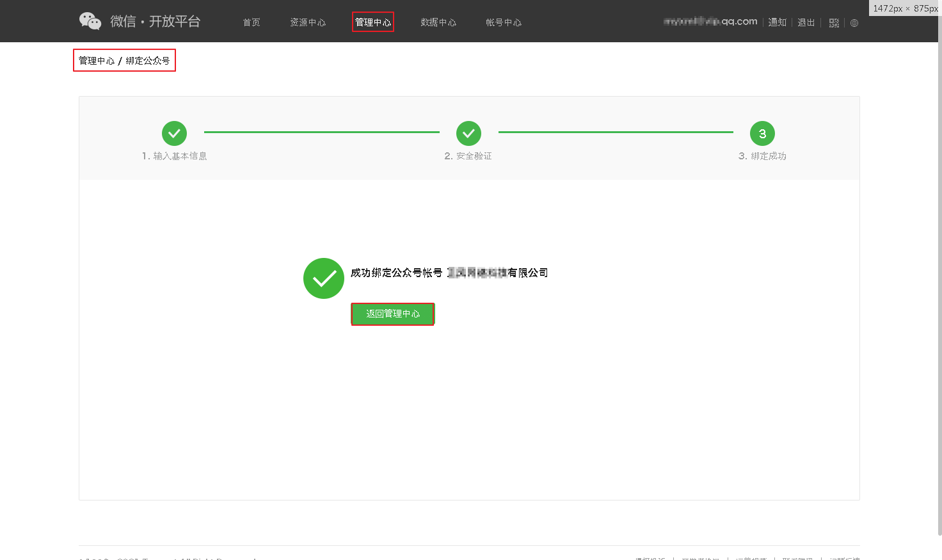Switch to 帐号中心 navigation item

[504, 22]
